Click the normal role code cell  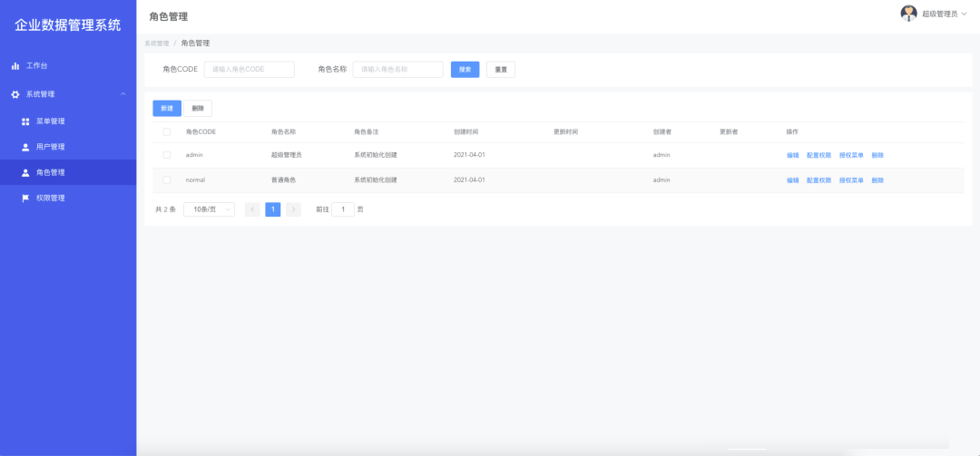pos(196,179)
